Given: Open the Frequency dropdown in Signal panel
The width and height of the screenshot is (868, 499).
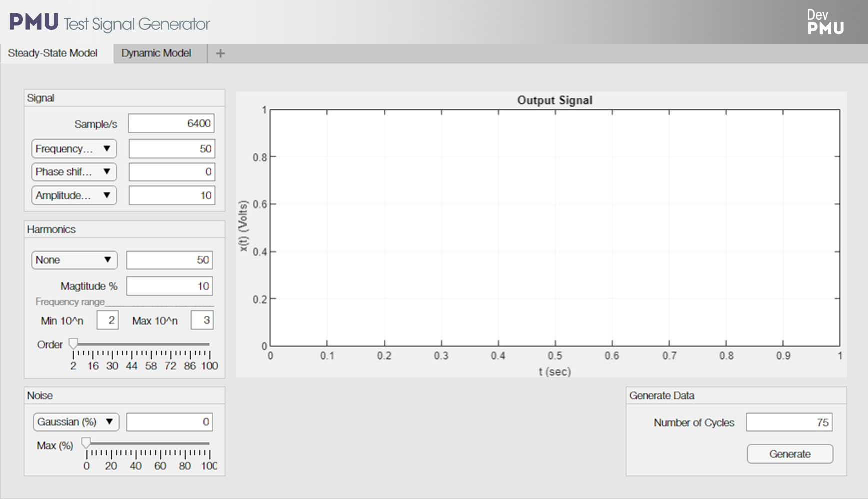Looking at the screenshot, I should [73, 148].
